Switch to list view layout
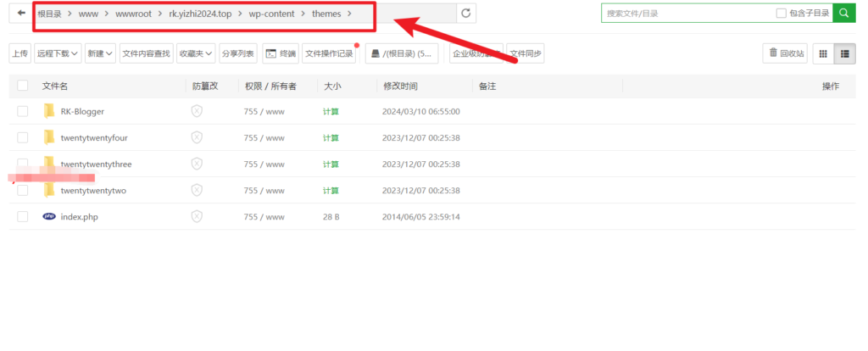This screenshot has width=868, height=351. click(x=845, y=53)
